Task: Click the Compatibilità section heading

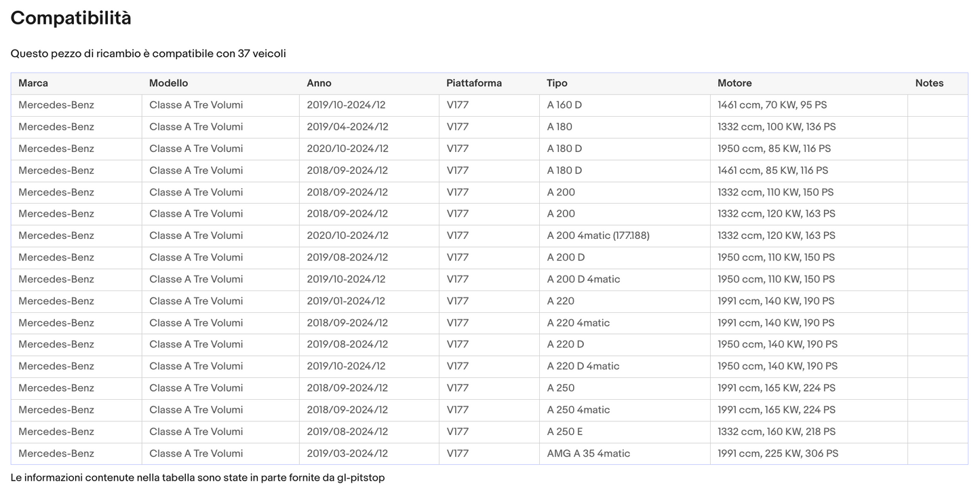Action: pyautogui.click(x=71, y=18)
